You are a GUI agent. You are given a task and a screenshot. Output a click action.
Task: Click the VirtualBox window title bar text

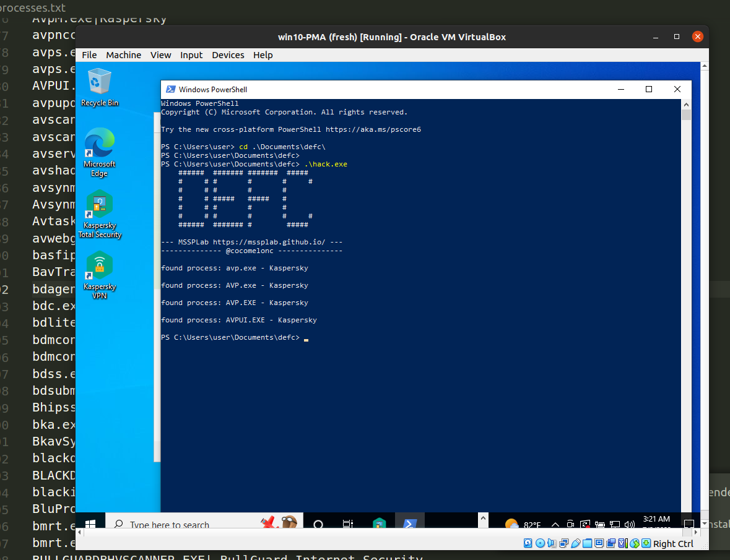391,37
